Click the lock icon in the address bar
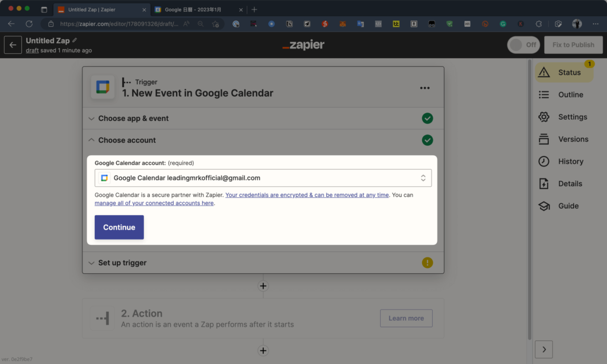This screenshot has width=607, height=364. 51,24
